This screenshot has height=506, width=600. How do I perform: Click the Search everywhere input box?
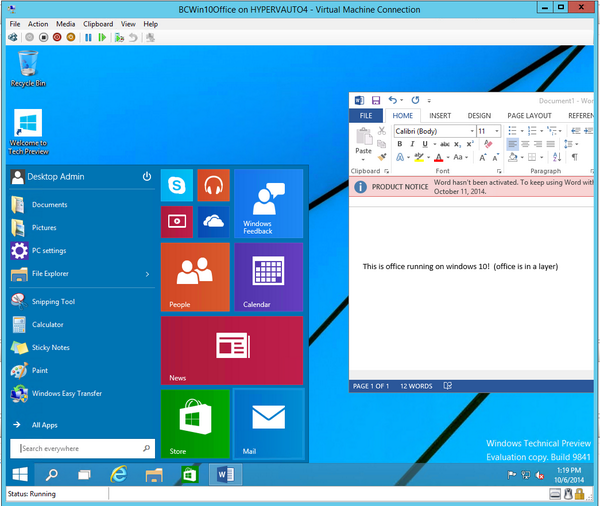pos(82,449)
